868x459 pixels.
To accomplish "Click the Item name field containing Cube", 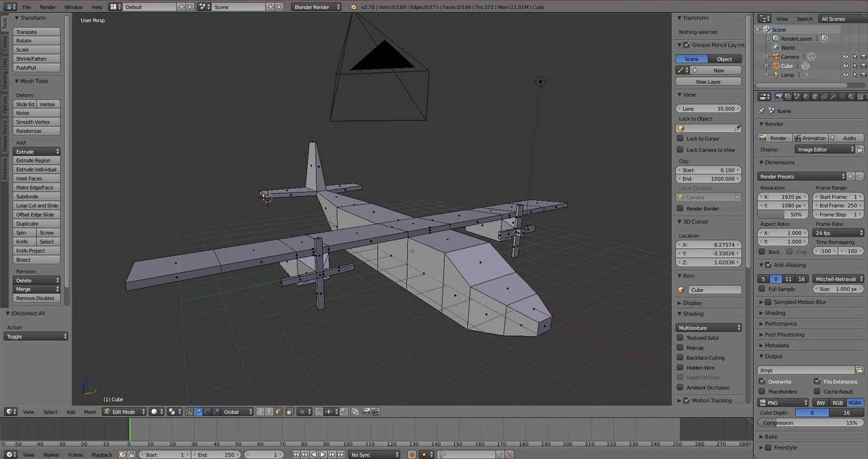I will [714, 290].
